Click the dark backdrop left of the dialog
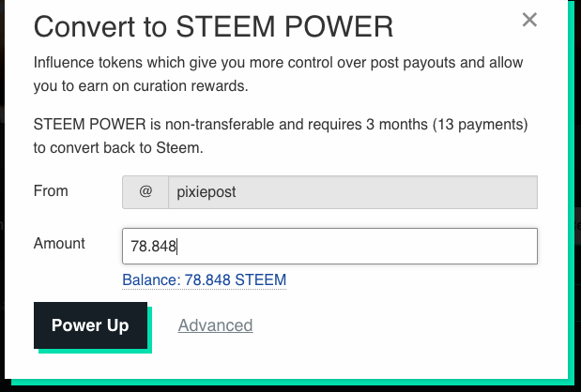This screenshot has width=581, height=392. coord(2,185)
